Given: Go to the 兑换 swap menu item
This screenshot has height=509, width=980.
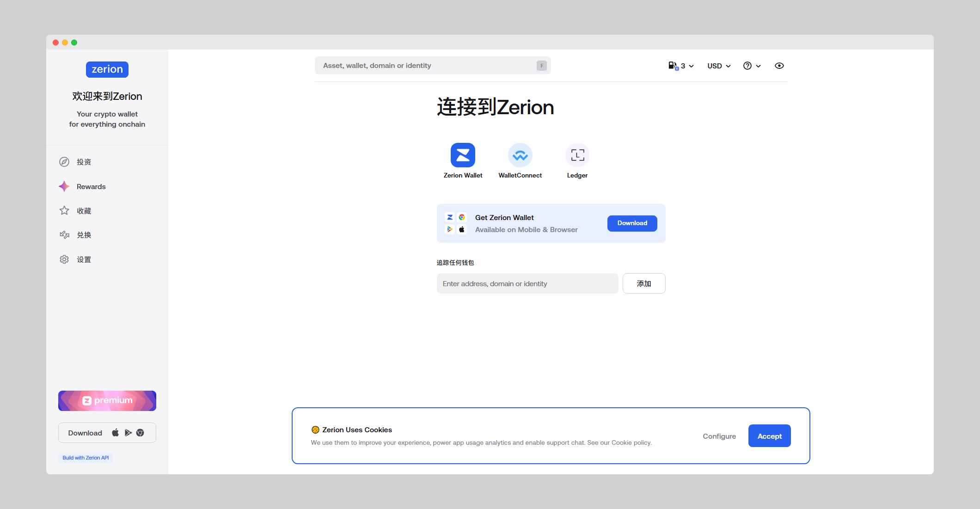Looking at the screenshot, I should pos(83,235).
